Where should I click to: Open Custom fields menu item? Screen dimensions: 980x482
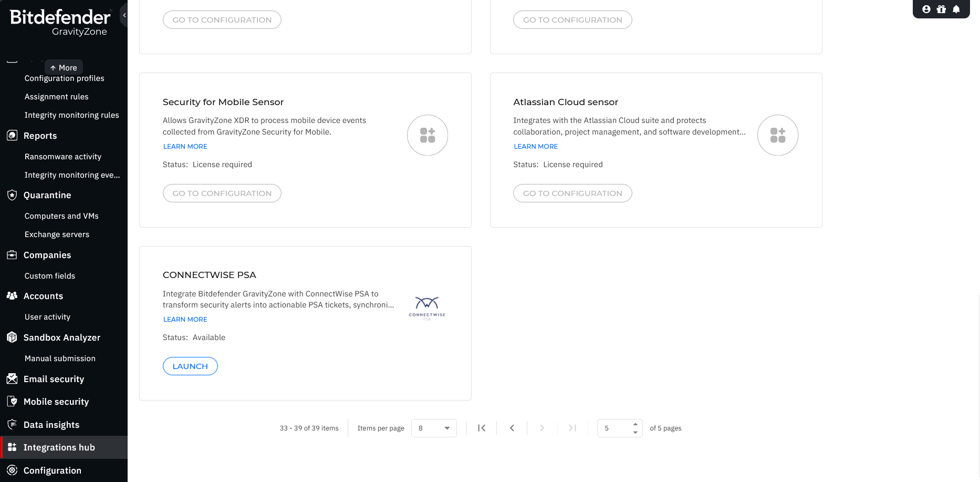[49, 276]
